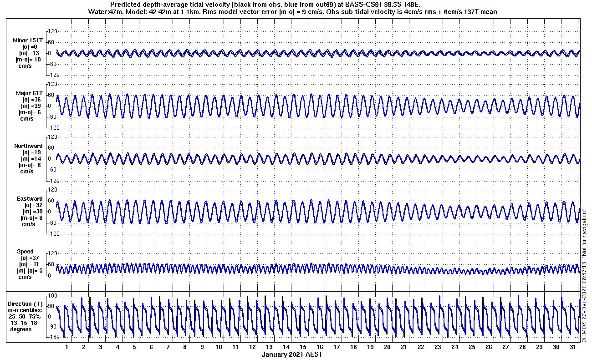Click the '|o| =36' value
The height and width of the screenshot is (364, 592).
(x=31, y=100)
